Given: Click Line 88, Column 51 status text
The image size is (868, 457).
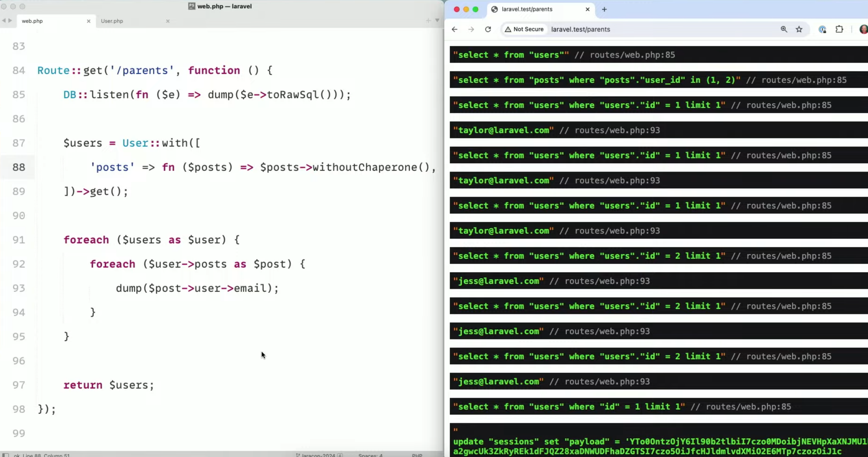Looking at the screenshot, I should click(x=46, y=455).
